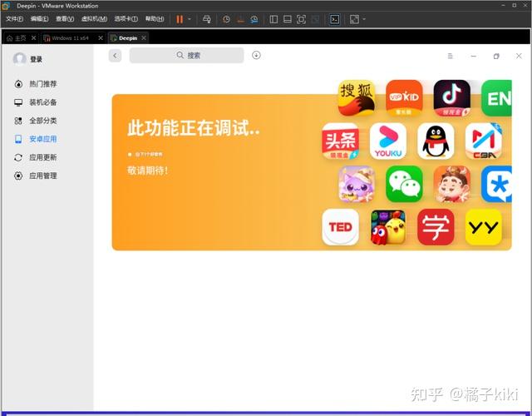Image resolution: width=532 pixels, height=416 pixels.
Task: Click the QQ penguin app icon
Action: pos(436,141)
